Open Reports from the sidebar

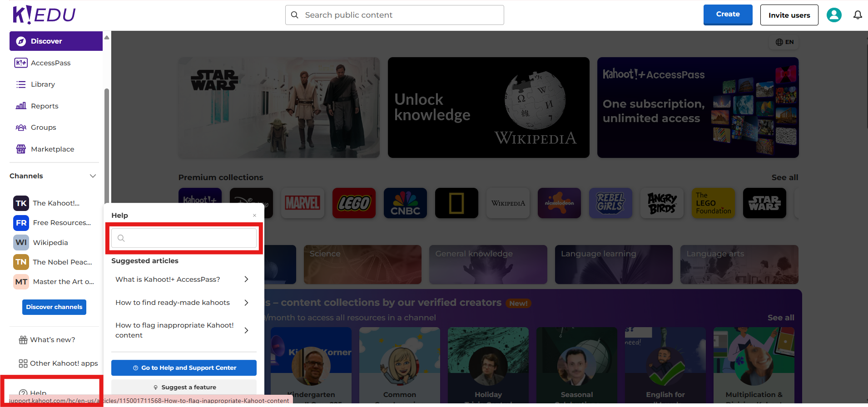pos(45,106)
